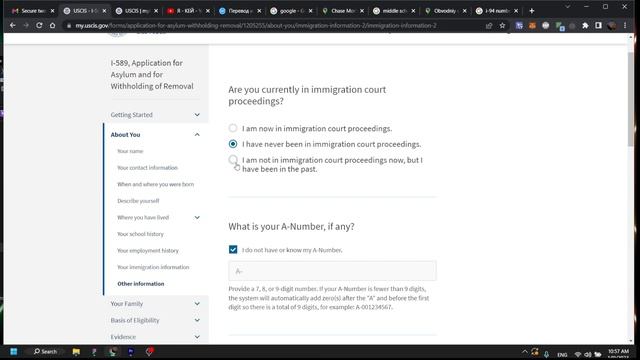Close the Secure Gmail tab
Viewport: 640px width, 360px height.
pos(52,11)
